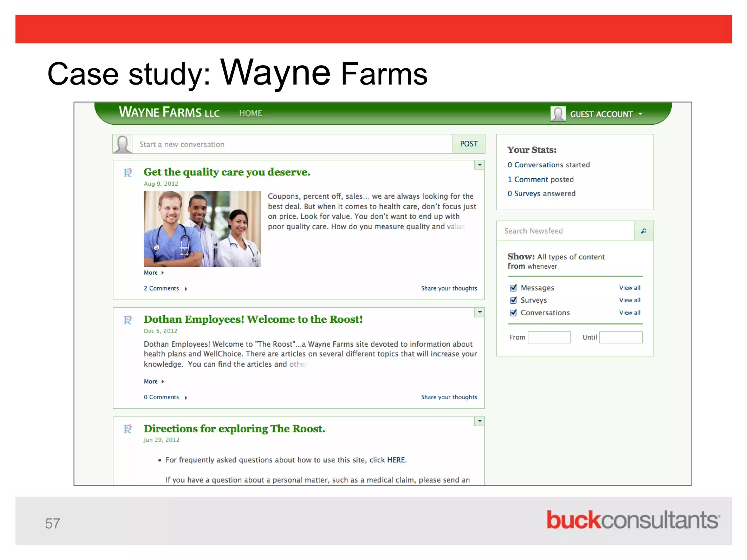Image resolution: width=747 pixels, height=560 pixels.
Task: Open 0 Surveys answered stat
Action: [x=541, y=194]
